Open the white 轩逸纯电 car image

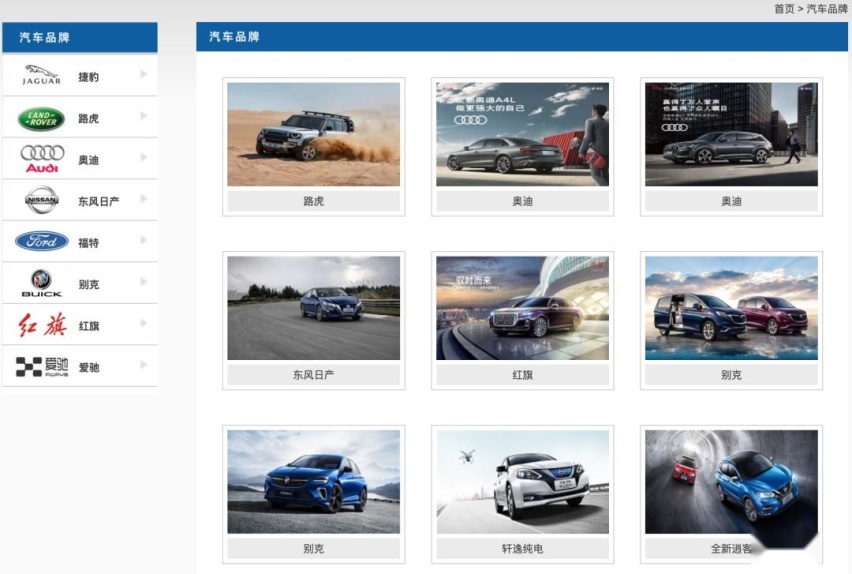click(x=522, y=482)
